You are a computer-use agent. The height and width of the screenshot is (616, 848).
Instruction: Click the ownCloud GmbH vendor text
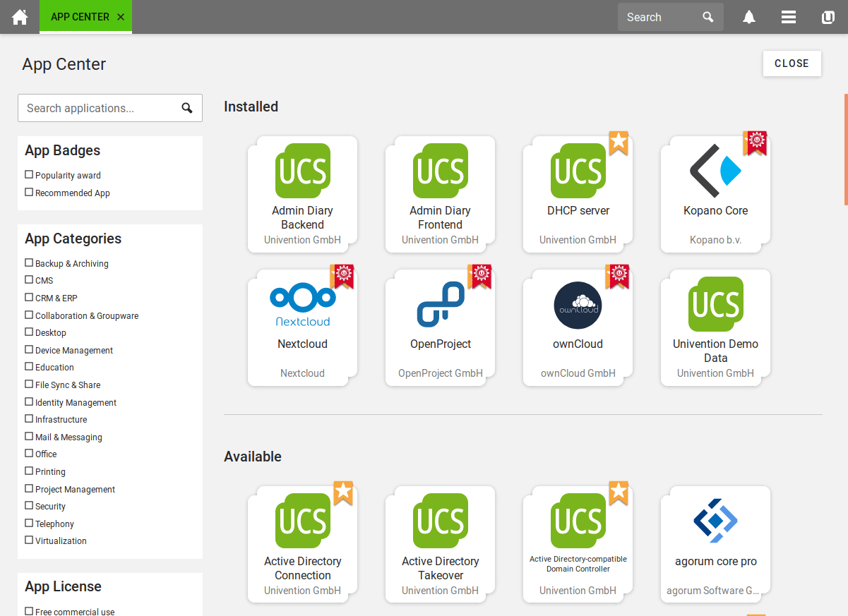click(578, 373)
